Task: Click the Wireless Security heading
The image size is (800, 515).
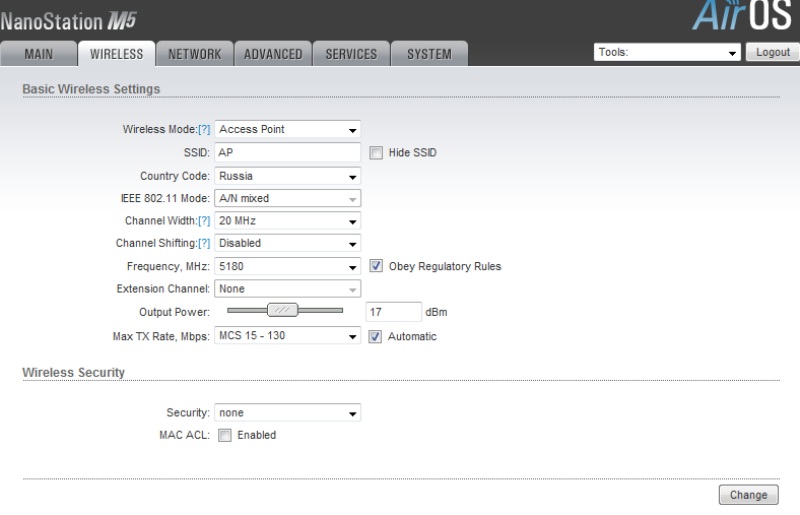Action: coord(73,373)
